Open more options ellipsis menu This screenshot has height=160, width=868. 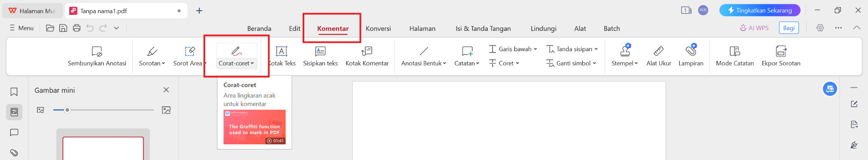tap(838, 28)
